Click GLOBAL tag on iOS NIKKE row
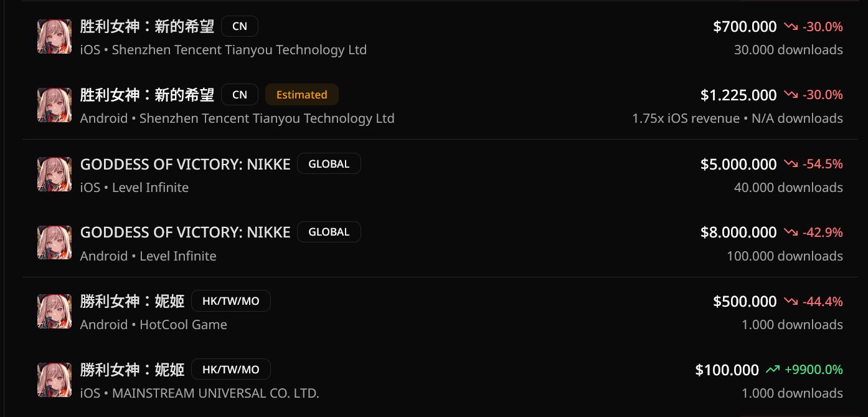 tap(329, 164)
